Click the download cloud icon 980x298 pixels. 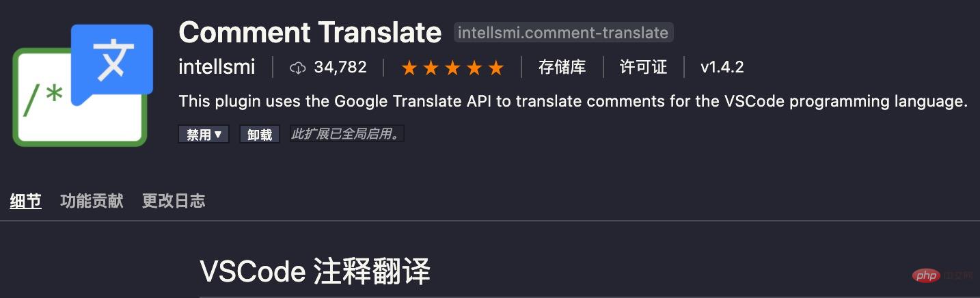tap(297, 68)
